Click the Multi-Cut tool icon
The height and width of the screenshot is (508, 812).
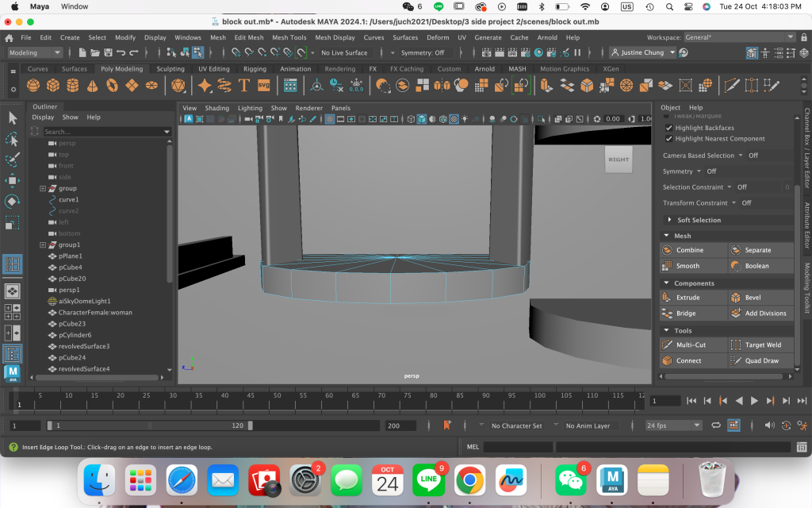coord(668,345)
